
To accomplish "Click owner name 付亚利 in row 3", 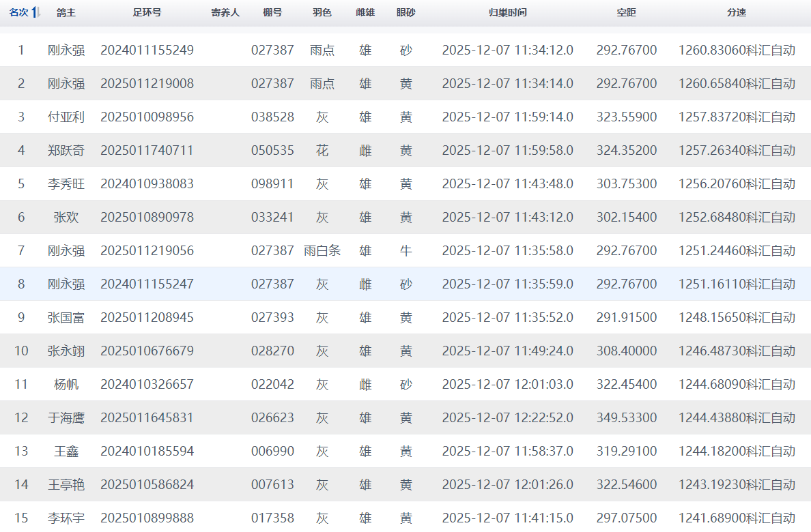I will pyautogui.click(x=66, y=117).
